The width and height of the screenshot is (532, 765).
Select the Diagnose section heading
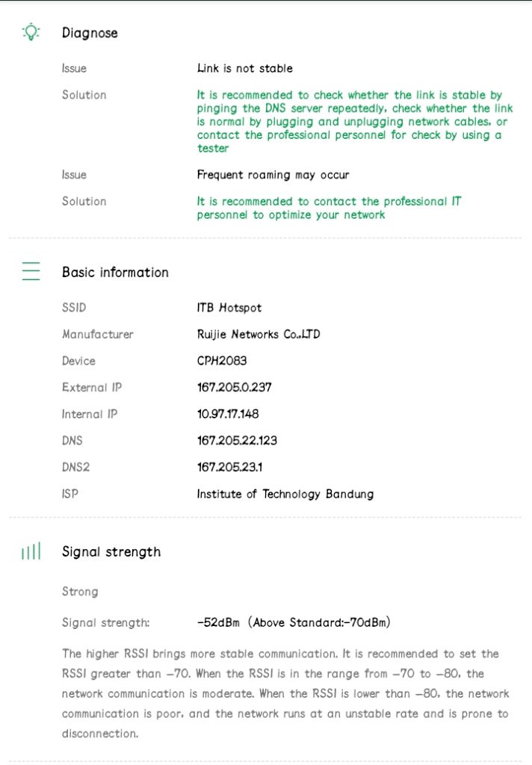(90, 33)
